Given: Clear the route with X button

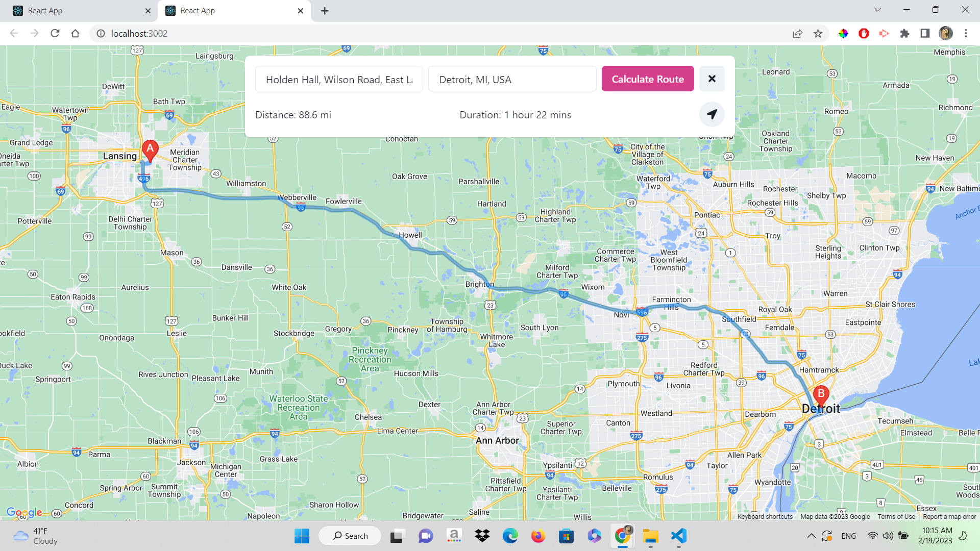Looking at the screenshot, I should (x=712, y=79).
